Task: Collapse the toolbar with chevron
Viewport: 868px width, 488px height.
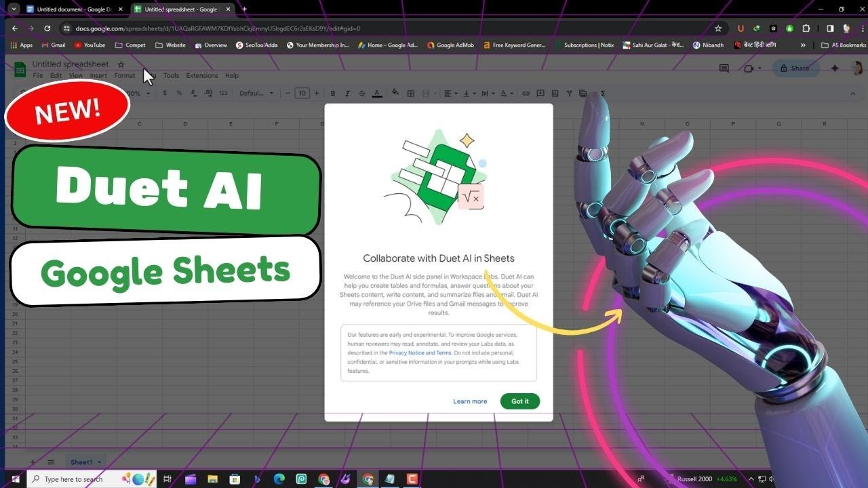Action: pyautogui.click(x=852, y=94)
